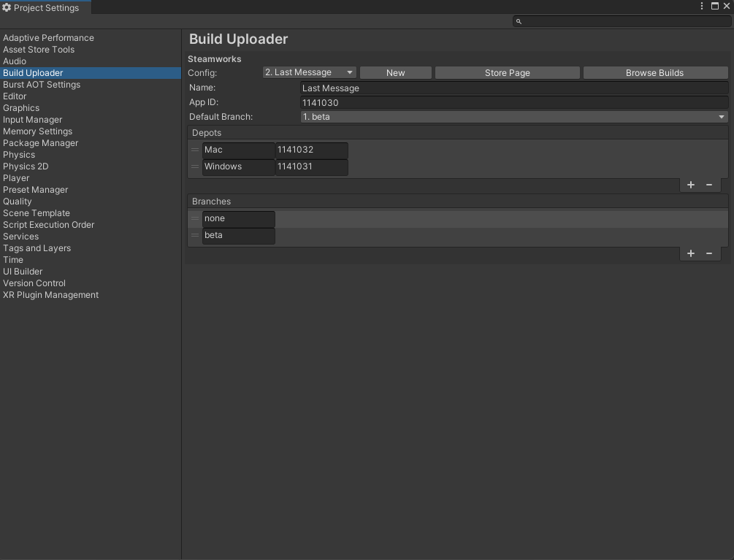Viewport: 734px width, 560px height.
Task: Select Player in the settings sidebar
Action: click(16, 177)
